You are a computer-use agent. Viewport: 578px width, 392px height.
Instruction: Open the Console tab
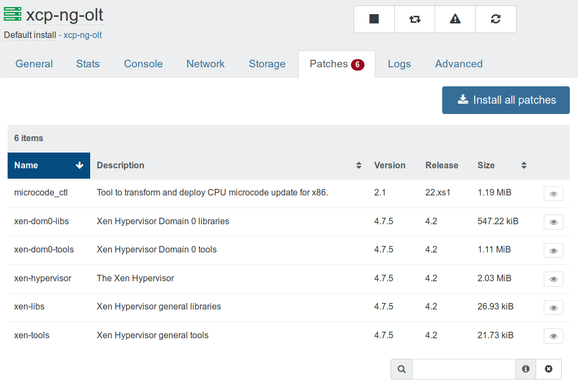143,64
